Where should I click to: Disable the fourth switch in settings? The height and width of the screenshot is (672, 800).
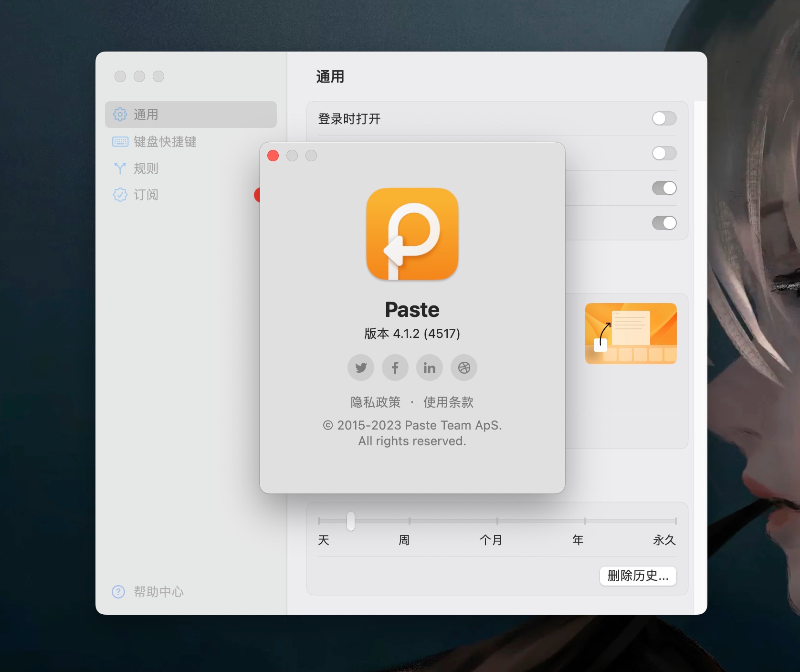(x=664, y=223)
